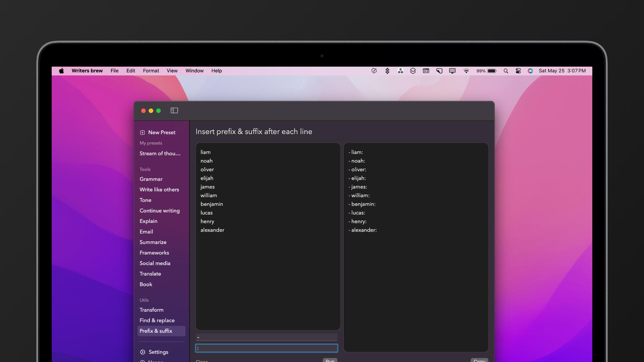The width and height of the screenshot is (644, 362).
Task: Open the Format menu
Action: (151, 71)
